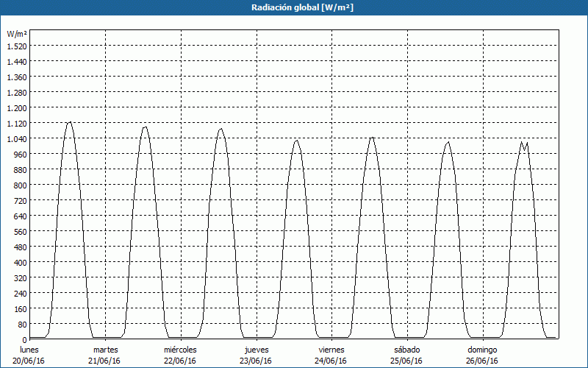Select the 'sábado' day label on the X axis
The width and height of the screenshot is (588, 368).
(x=406, y=349)
